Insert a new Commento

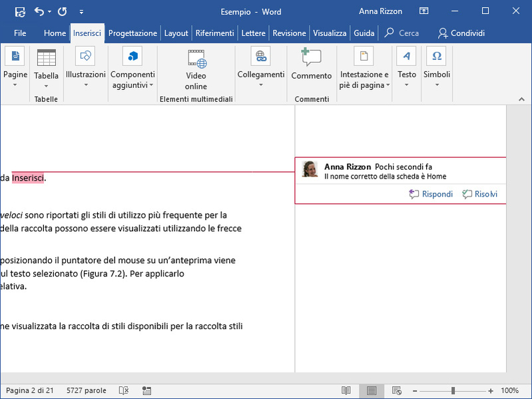click(x=312, y=64)
